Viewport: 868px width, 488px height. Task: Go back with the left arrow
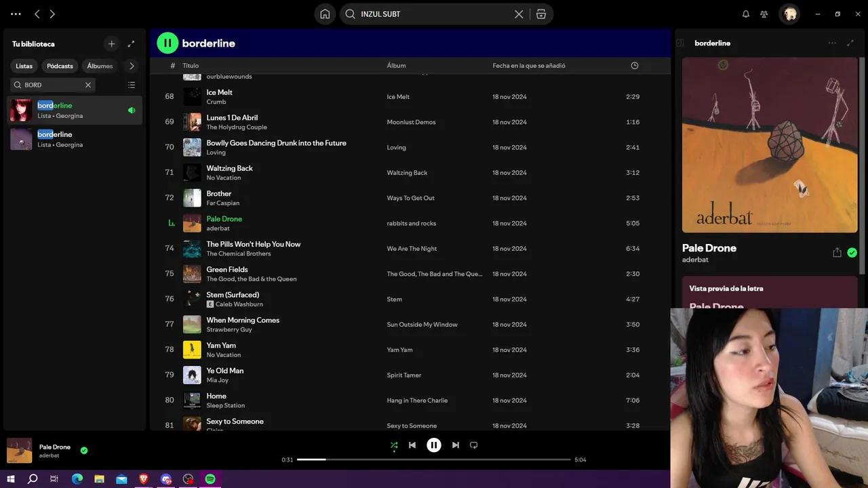click(37, 14)
